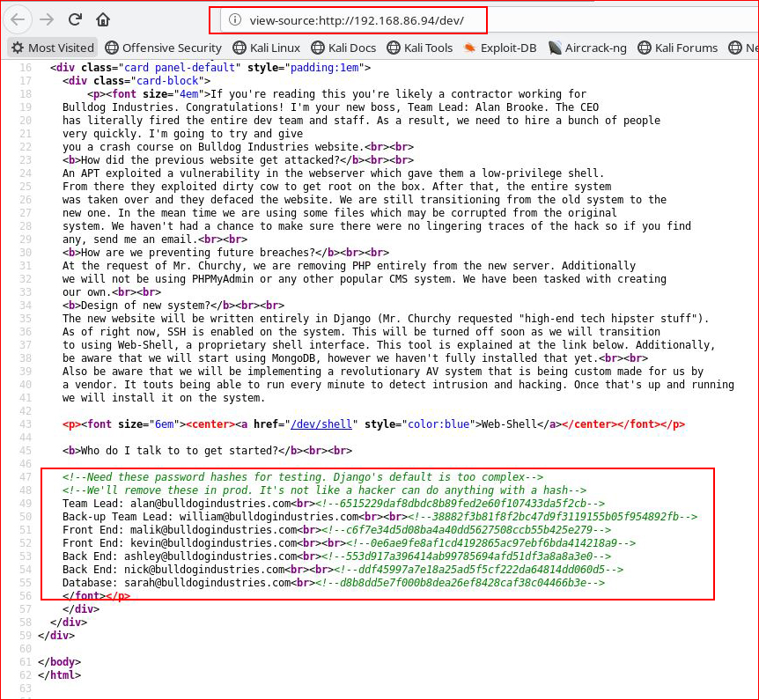Click 'How are we preventing future breaches?' text
The image size is (759, 700).
pyautogui.click(x=198, y=252)
